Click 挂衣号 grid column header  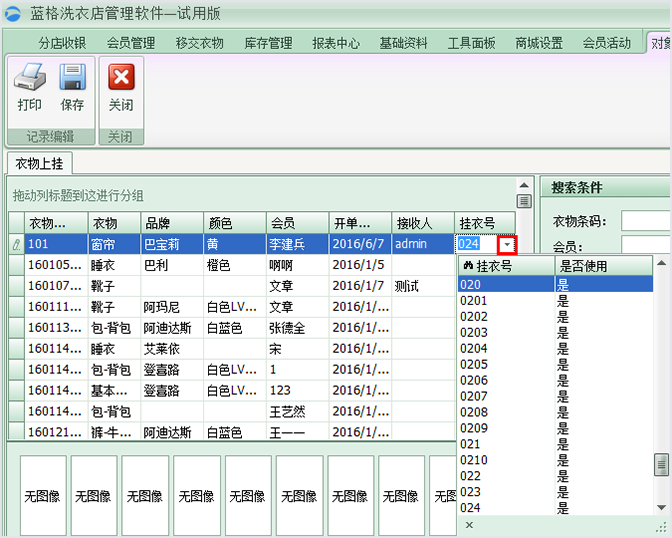pyautogui.click(x=485, y=223)
